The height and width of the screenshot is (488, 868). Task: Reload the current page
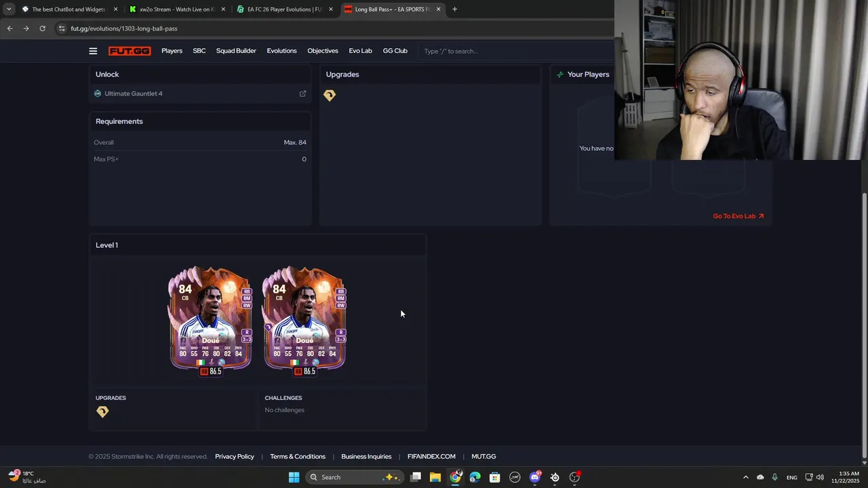tap(42, 28)
